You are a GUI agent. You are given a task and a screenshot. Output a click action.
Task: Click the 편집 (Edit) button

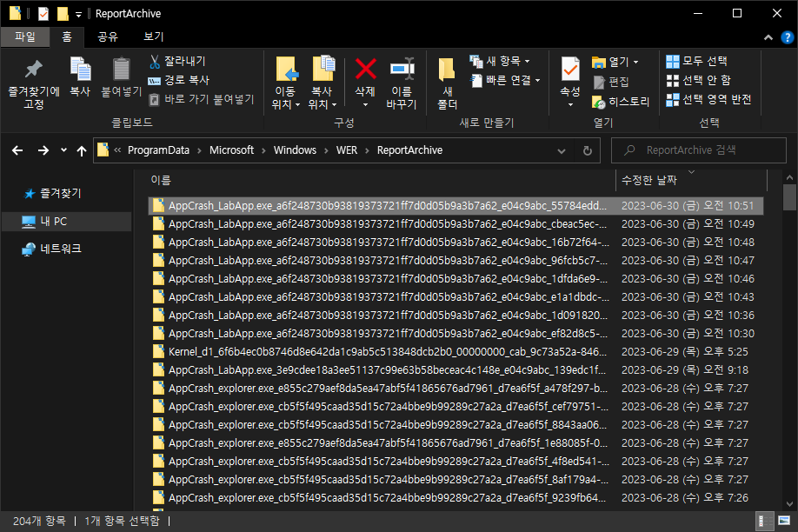(611, 82)
